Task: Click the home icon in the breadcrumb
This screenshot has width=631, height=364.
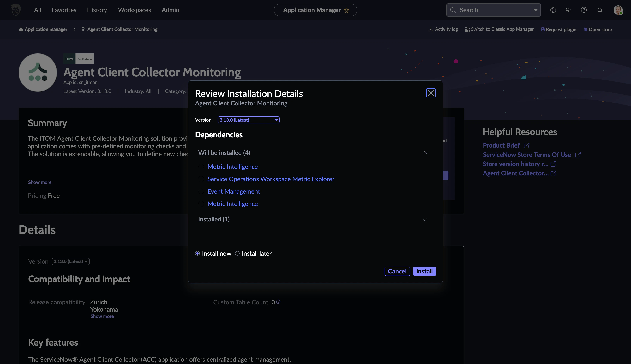Action: click(x=21, y=30)
